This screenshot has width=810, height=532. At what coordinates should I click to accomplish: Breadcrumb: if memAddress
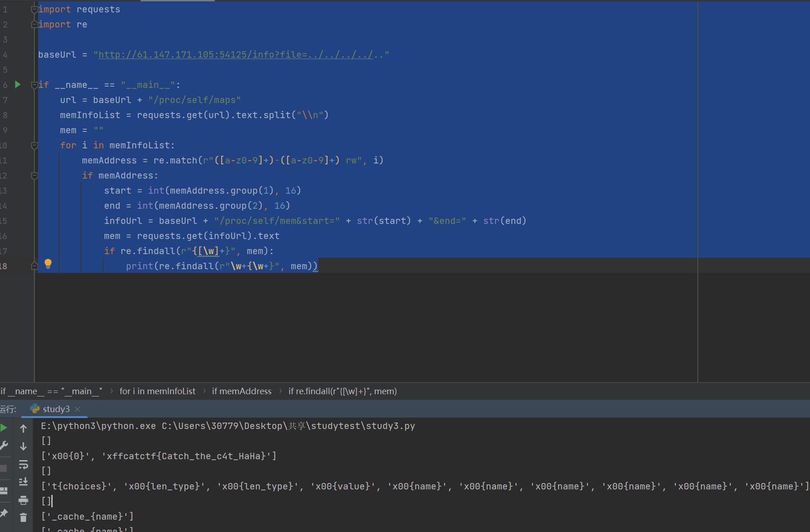point(241,391)
